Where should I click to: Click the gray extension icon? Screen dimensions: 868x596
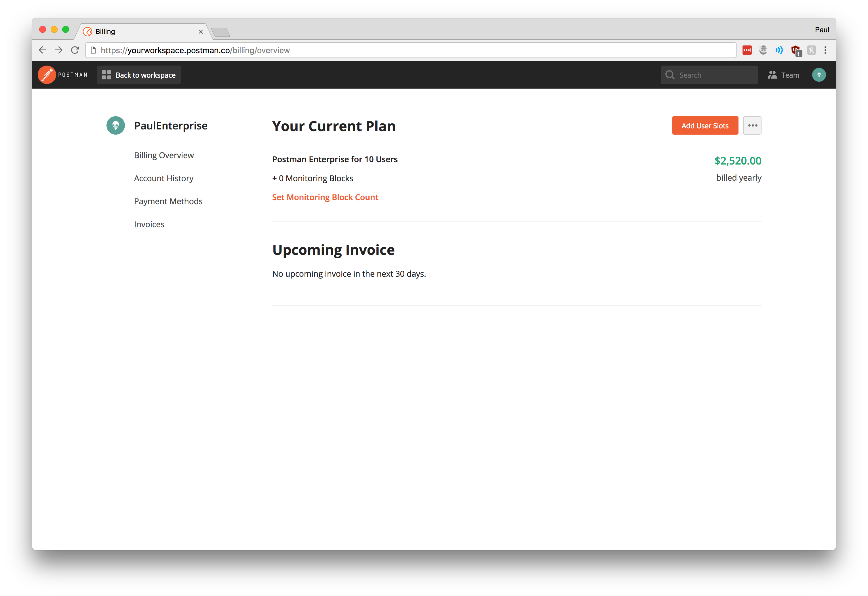pos(811,50)
